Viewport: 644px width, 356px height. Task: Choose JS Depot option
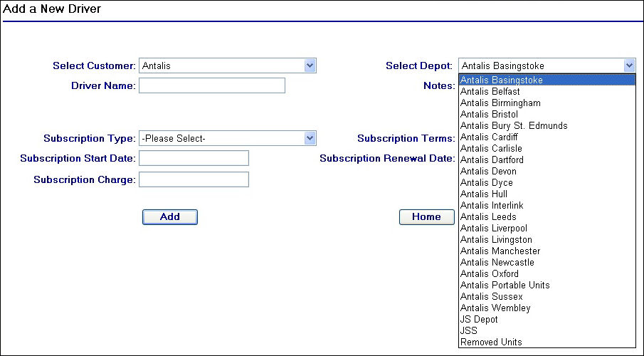coord(547,319)
